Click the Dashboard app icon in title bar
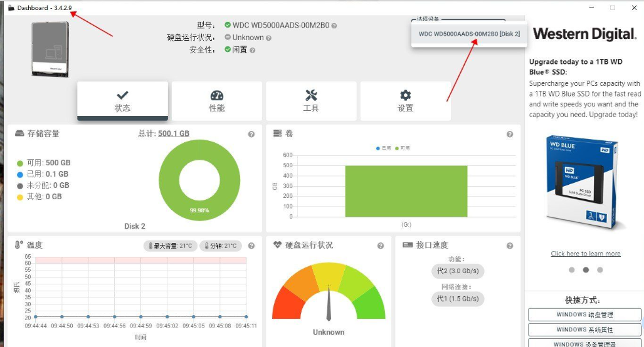The width and height of the screenshot is (644, 347). (x=11, y=8)
